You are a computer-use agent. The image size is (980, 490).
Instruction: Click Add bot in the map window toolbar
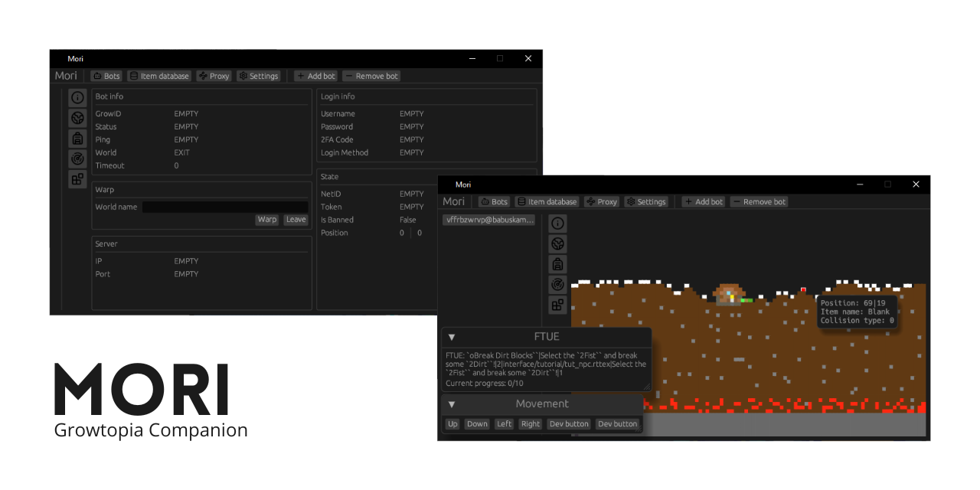point(703,202)
